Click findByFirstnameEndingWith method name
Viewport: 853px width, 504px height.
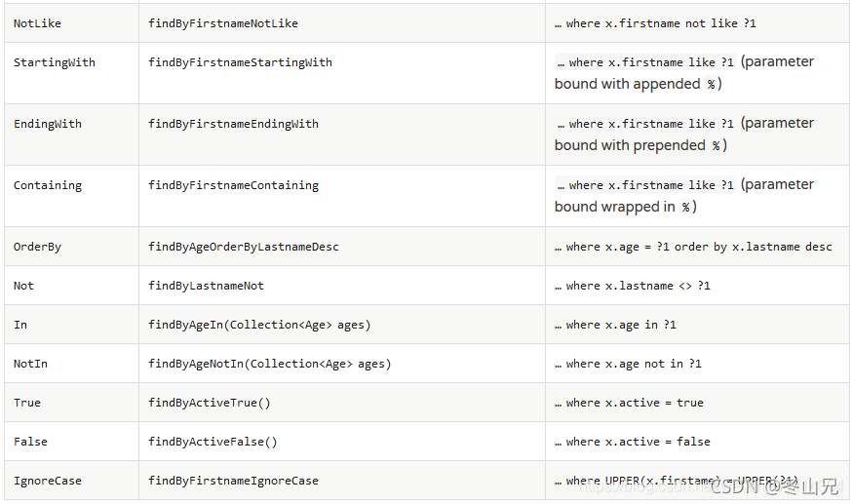click(x=233, y=124)
